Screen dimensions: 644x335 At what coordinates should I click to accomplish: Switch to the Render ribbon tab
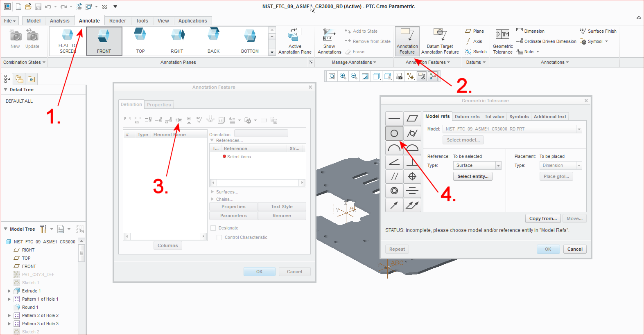118,21
